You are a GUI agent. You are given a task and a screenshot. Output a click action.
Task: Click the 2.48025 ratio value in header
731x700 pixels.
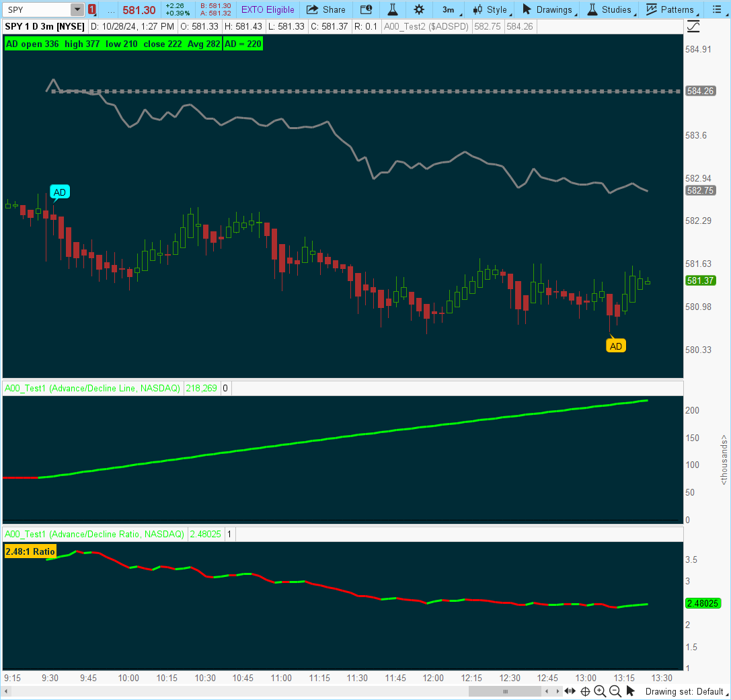click(206, 534)
